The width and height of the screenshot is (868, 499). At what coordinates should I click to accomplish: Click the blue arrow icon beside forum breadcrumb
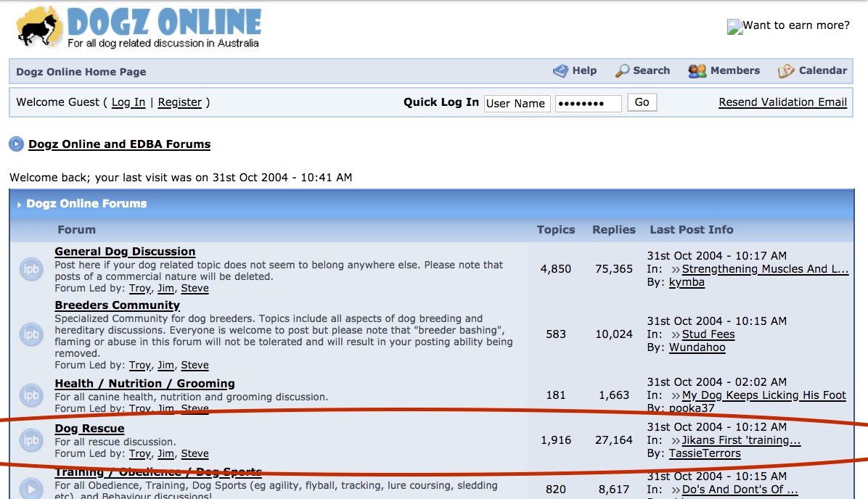point(16,144)
